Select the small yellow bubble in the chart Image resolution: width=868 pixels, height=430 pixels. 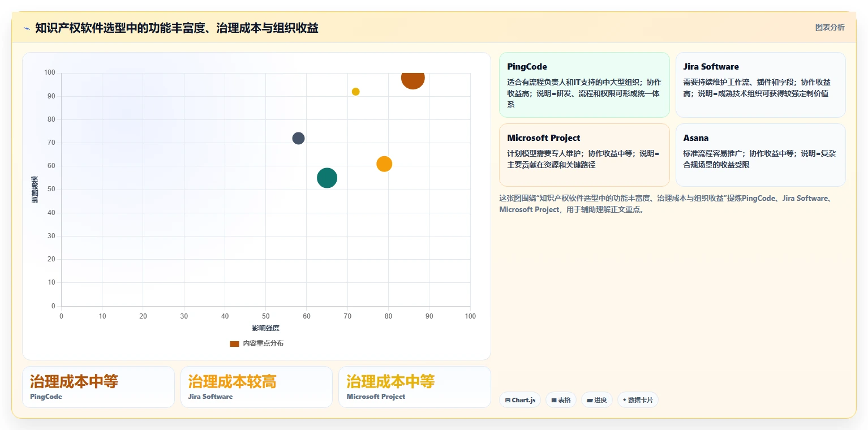355,92
